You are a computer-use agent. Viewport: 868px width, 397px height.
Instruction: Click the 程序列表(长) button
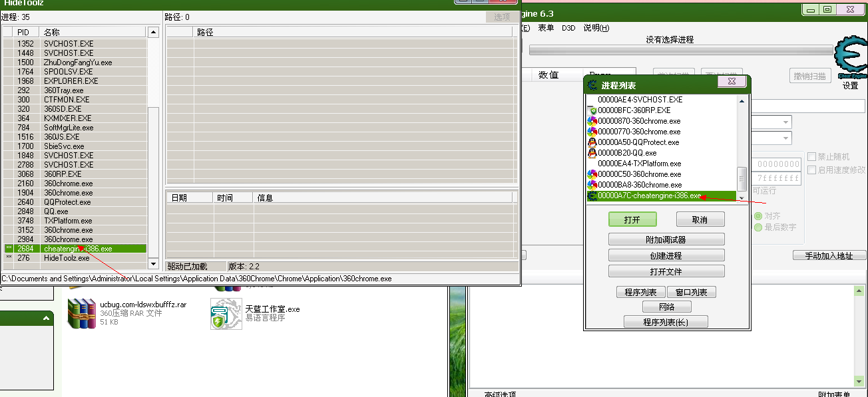click(666, 322)
